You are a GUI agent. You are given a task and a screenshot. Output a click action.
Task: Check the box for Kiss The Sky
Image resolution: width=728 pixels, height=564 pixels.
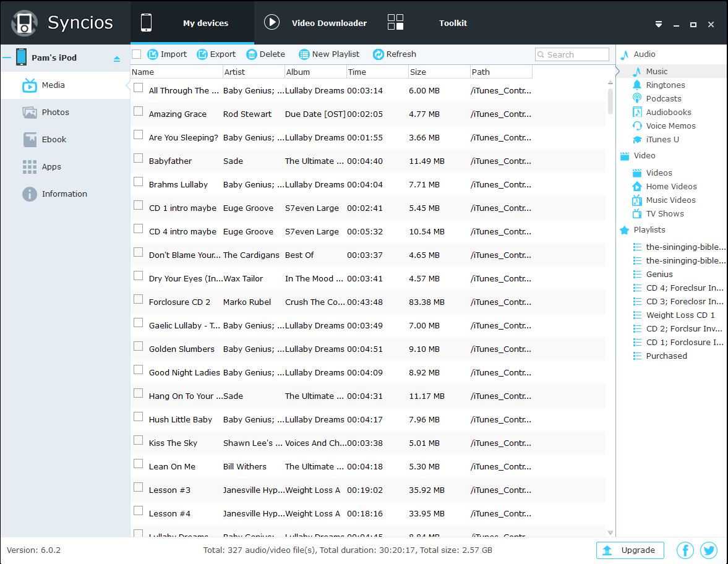click(x=139, y=440)
